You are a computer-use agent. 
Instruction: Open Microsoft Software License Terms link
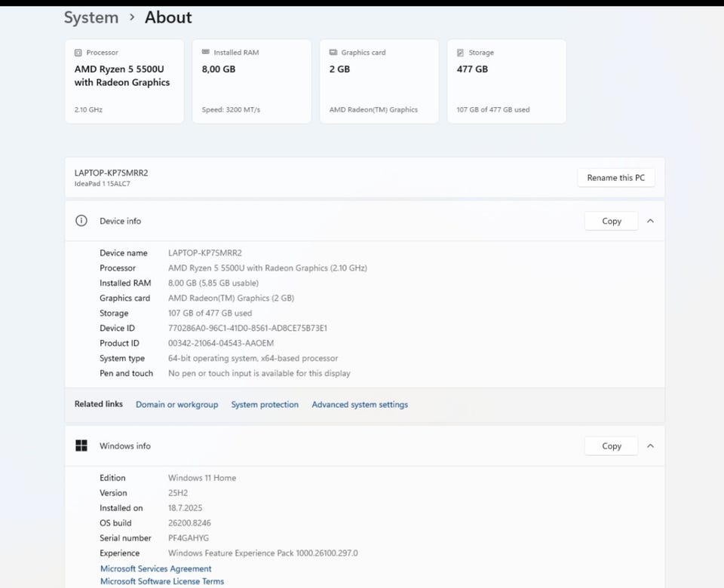[162, 581]
